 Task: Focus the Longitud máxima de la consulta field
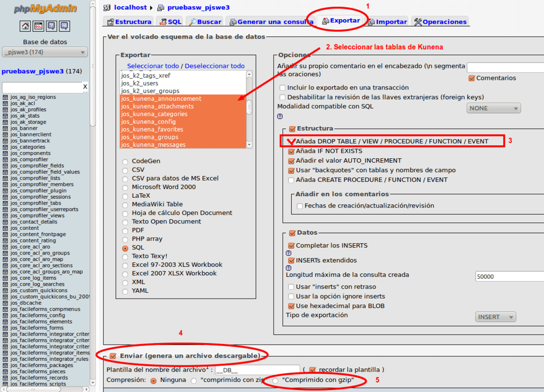click(509, 276)
